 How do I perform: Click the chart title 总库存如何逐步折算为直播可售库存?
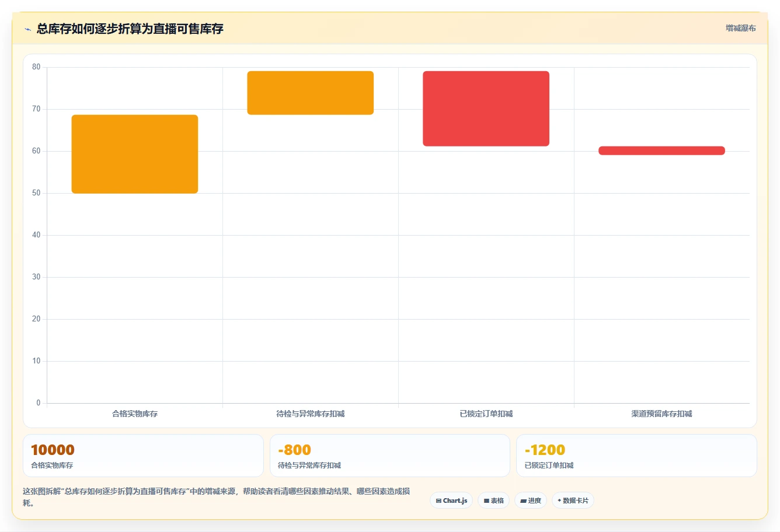pyautogui.click(x=130, y=29)
